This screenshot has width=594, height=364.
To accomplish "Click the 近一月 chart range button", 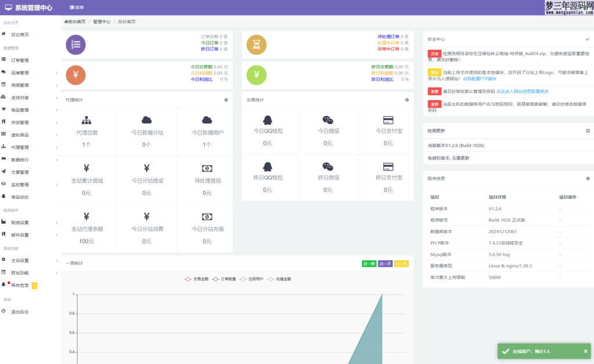I will 385,264.
